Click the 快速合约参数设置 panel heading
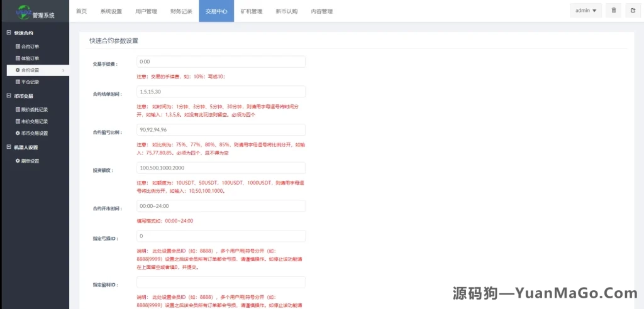The height and width of the screenshot is (309, 644). pyautogui.click(x=114, y=41)
